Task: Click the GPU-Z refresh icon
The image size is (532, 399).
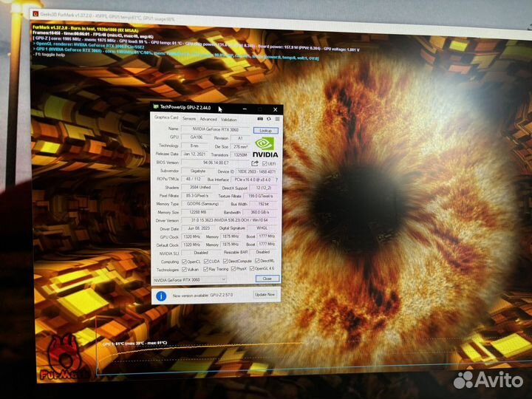Action: pyautogui.click(x=269, y=119)
